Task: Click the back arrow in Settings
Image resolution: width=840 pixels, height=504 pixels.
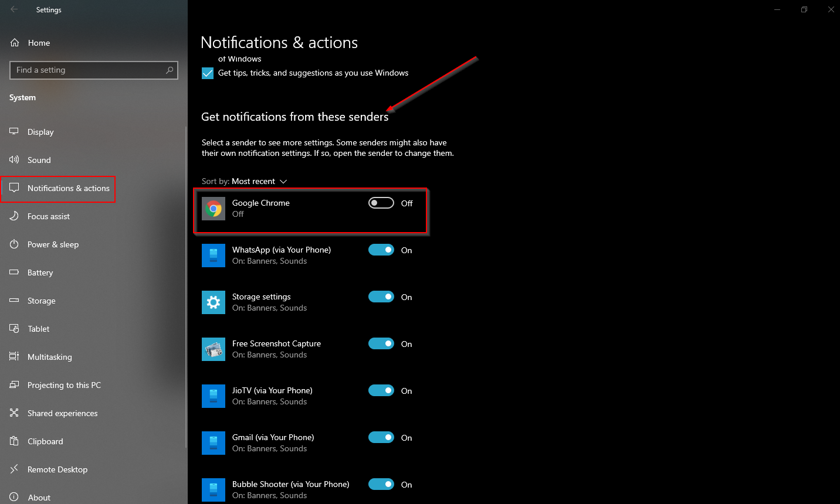Action: [14, 9]
